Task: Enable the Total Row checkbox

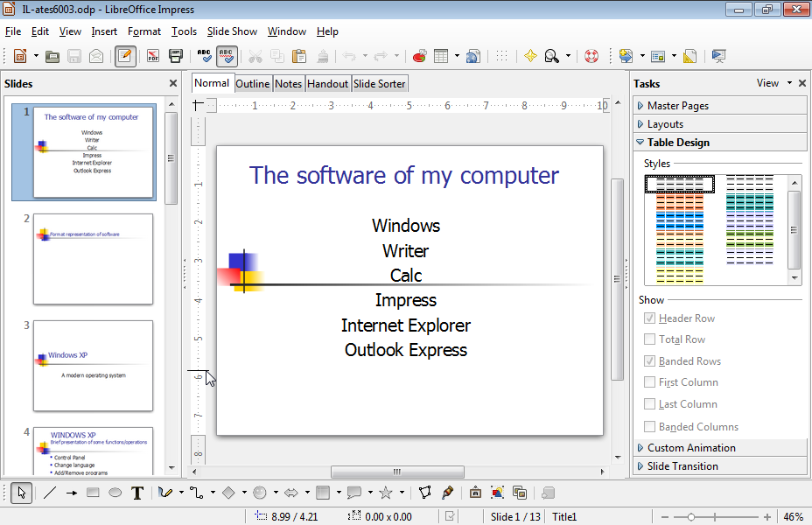Action: pos(649,339)
